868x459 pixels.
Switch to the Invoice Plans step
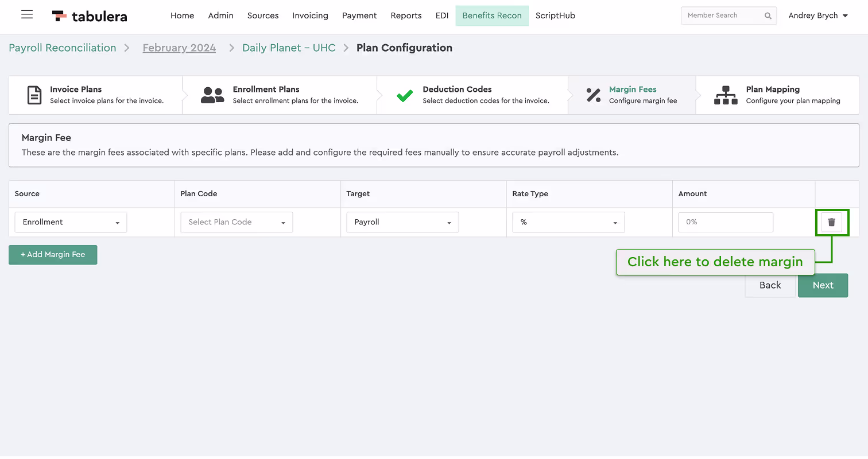tap(95, 95)
